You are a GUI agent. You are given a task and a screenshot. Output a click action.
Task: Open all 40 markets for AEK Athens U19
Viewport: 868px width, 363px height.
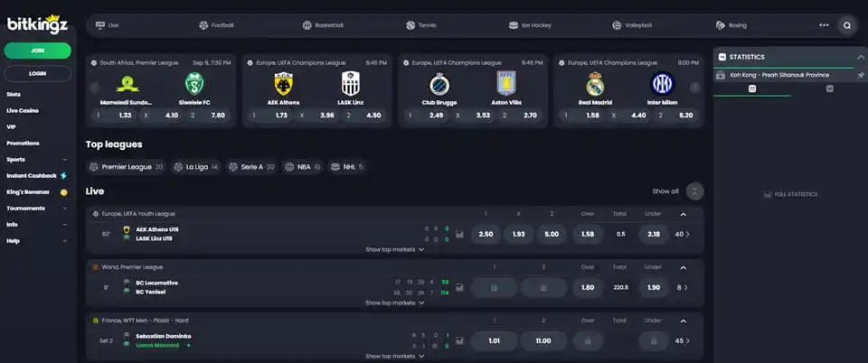click(683, 234)
